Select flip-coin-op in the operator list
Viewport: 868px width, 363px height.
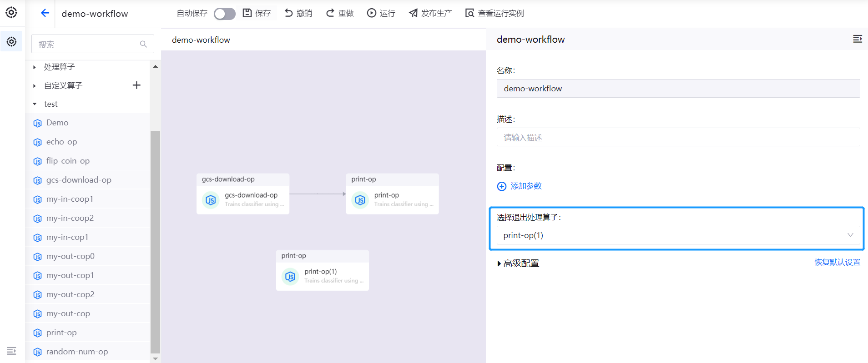tap(68, 161)
